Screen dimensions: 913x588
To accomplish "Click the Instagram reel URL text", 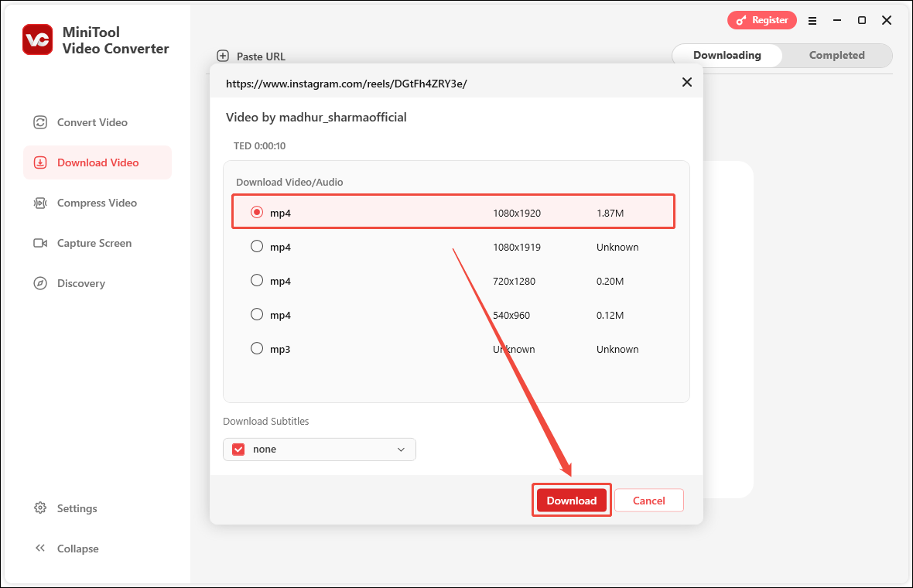I will (347, 84).
